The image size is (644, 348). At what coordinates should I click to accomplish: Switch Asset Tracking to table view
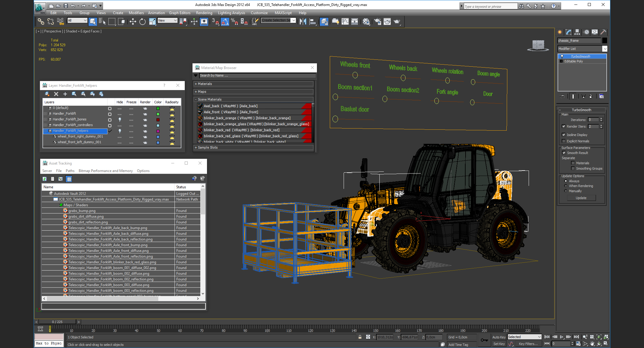(x=69, y=179)
